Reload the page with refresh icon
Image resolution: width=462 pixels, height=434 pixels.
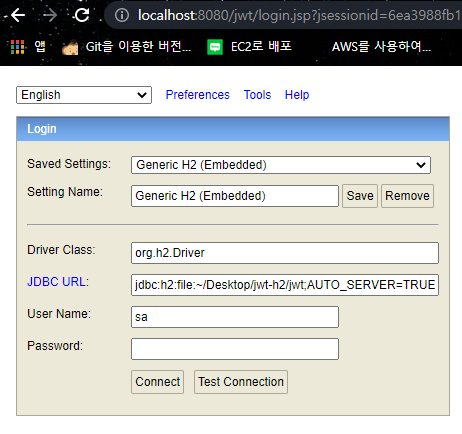[x=82, y=15]
